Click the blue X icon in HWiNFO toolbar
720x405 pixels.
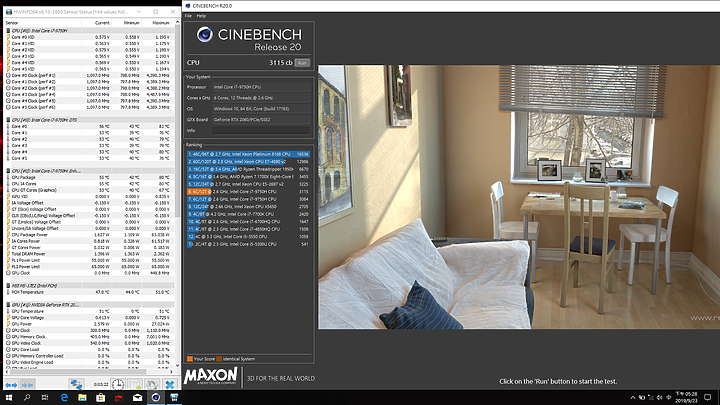pyautogui.click(x=170, y=384)
